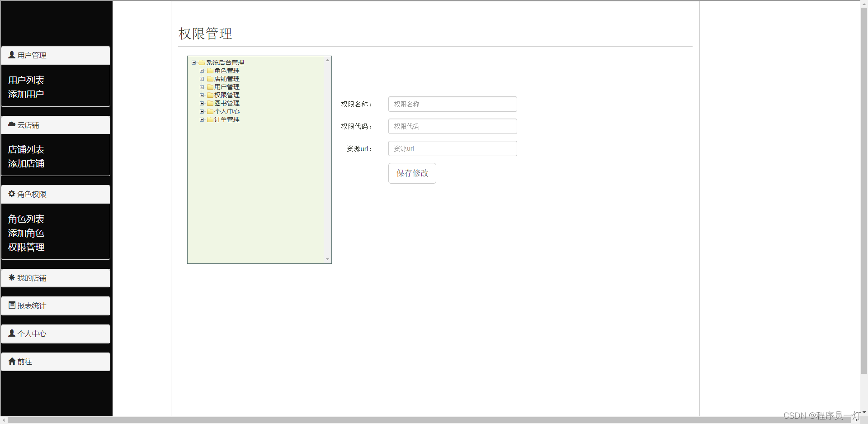Click the page vertical scrollbar thumb
The height and width of the screenshot is (424, 868).
click(x=864, y=191)
